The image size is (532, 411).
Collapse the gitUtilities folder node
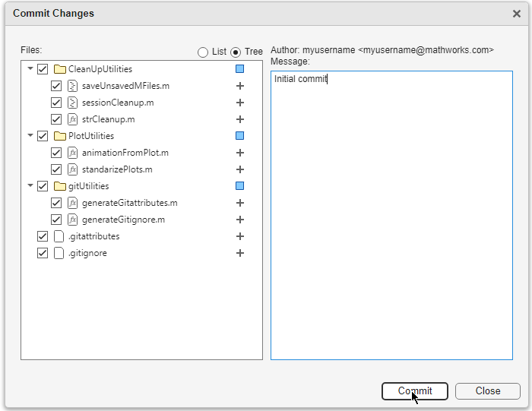point(30,186)
